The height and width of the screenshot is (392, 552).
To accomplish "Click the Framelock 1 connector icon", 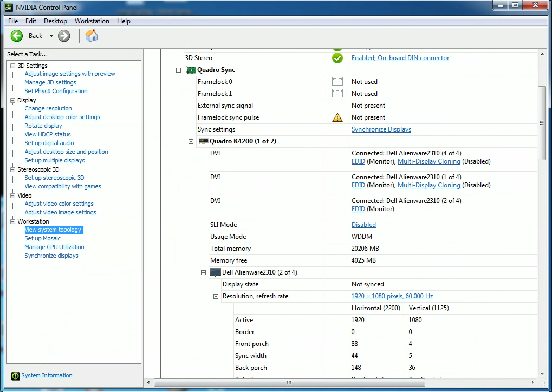I will point(337,94).
